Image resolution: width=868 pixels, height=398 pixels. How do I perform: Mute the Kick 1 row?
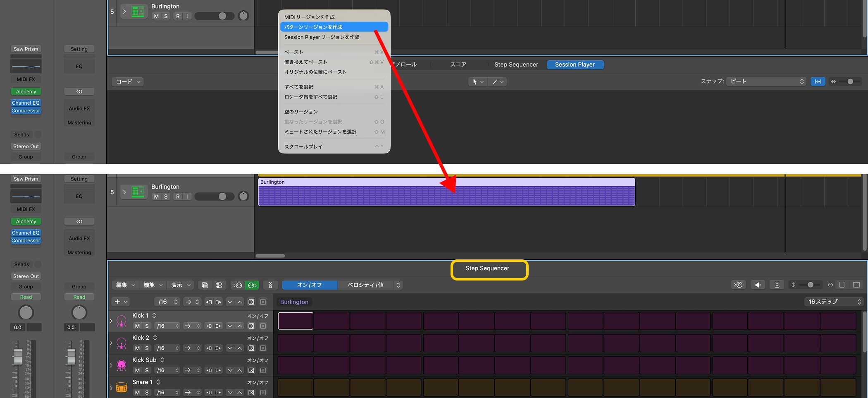(137, 326)
